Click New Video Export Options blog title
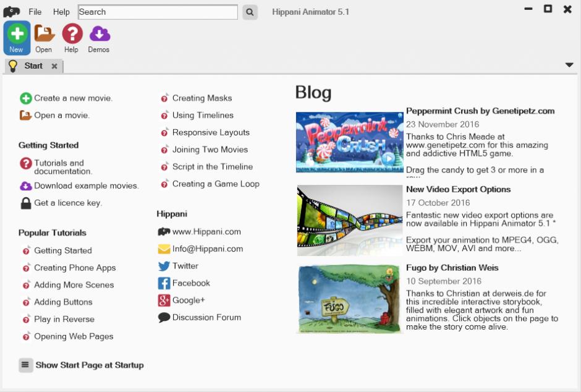 [x=459, y=189]
